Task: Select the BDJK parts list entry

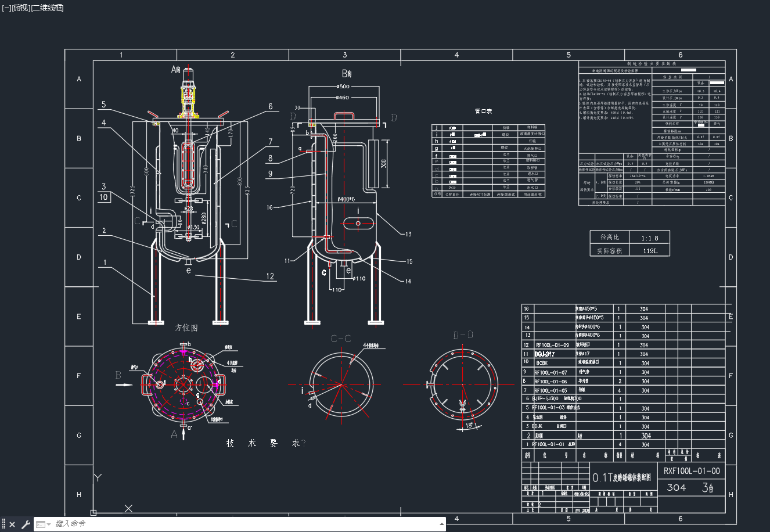Action: pos(537,426)
